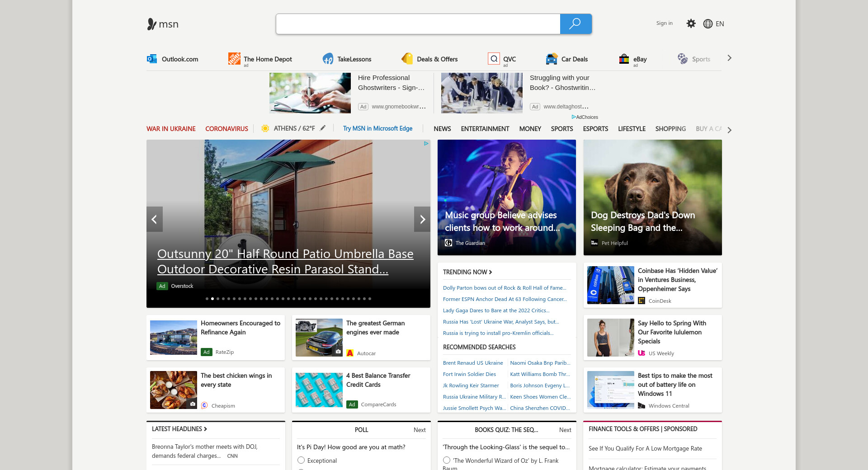Expand the Trending Now section
Viewport: 868px width, 470px height.
click(467, 272)
